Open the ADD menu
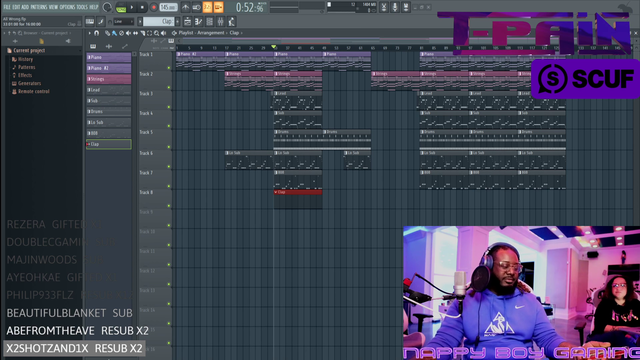 tap(25, 7)
